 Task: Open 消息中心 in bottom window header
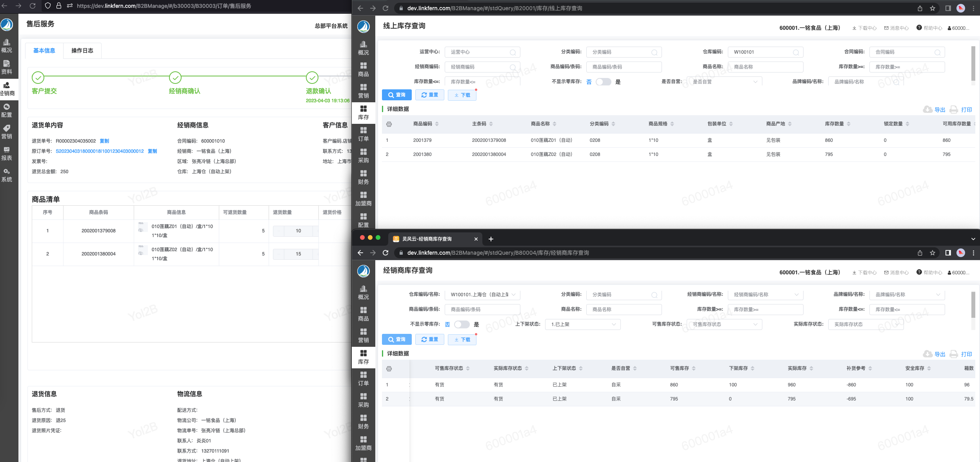pyautogui.click(x=896, y=272)
